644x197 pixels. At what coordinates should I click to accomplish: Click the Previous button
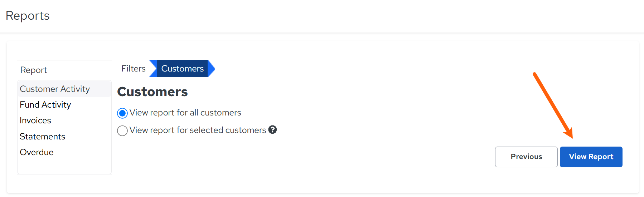coord(526,157)
